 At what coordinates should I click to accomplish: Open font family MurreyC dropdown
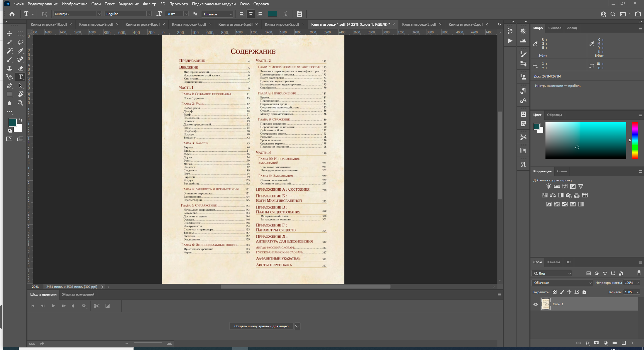[99, 14]
